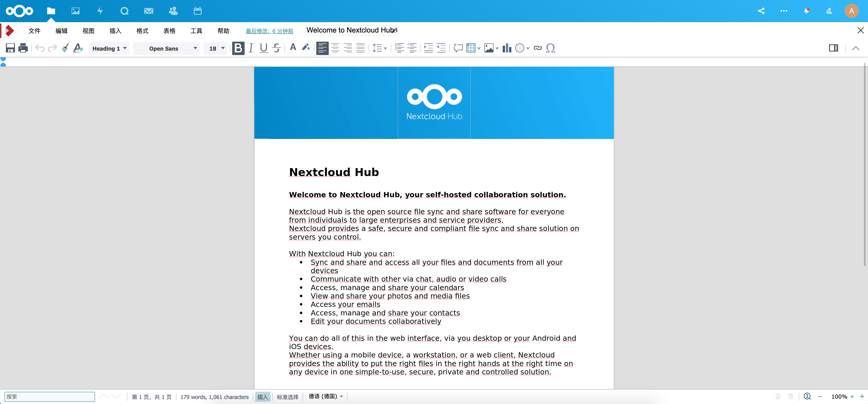Open the line spacing dropdown
This screenshot has width=868, height=404.
point(379,48)
